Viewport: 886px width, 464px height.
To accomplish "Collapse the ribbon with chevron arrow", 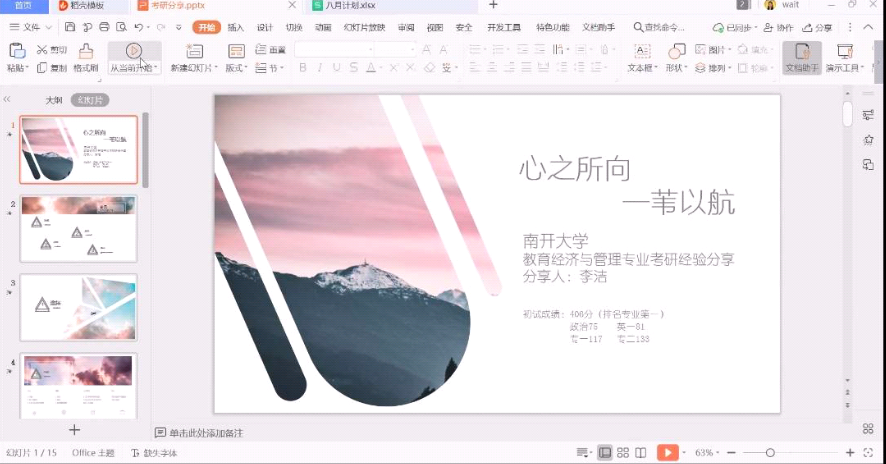I will (x=869, y=28).
